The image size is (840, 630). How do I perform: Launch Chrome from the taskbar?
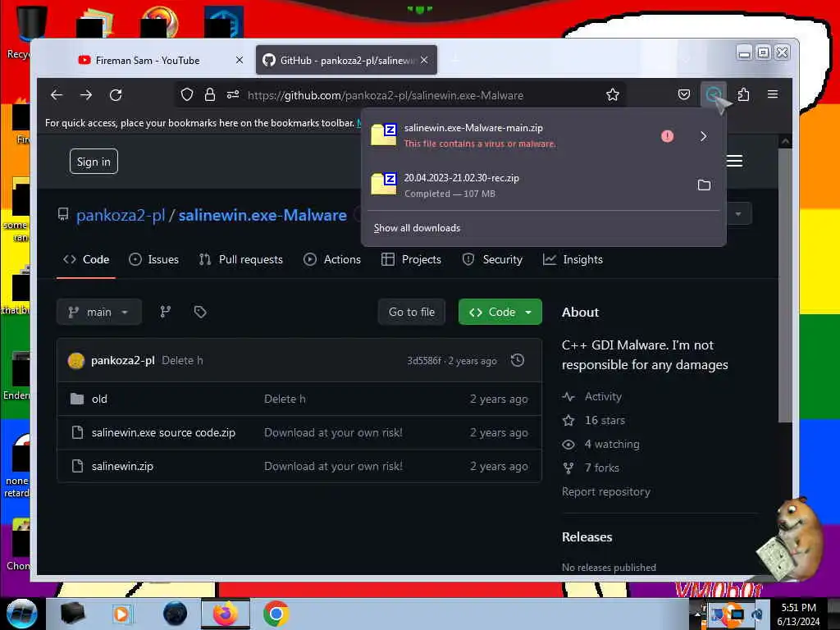click(x=276, y=614)
